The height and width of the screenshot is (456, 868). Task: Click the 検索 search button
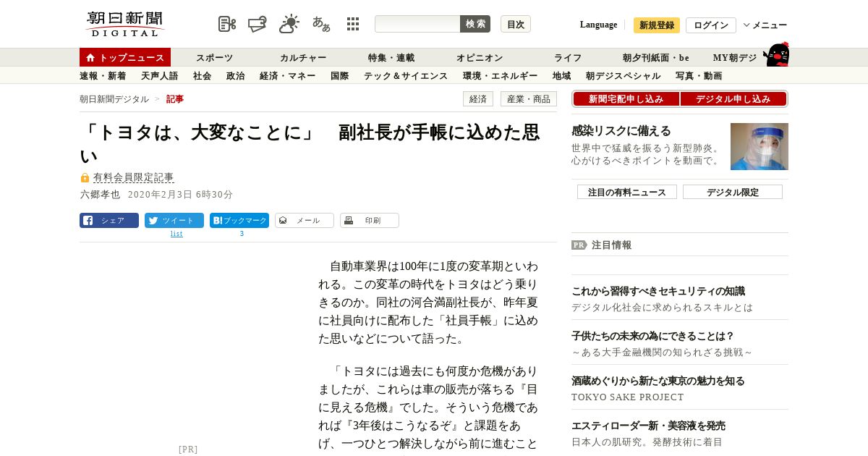click(475, 24)
